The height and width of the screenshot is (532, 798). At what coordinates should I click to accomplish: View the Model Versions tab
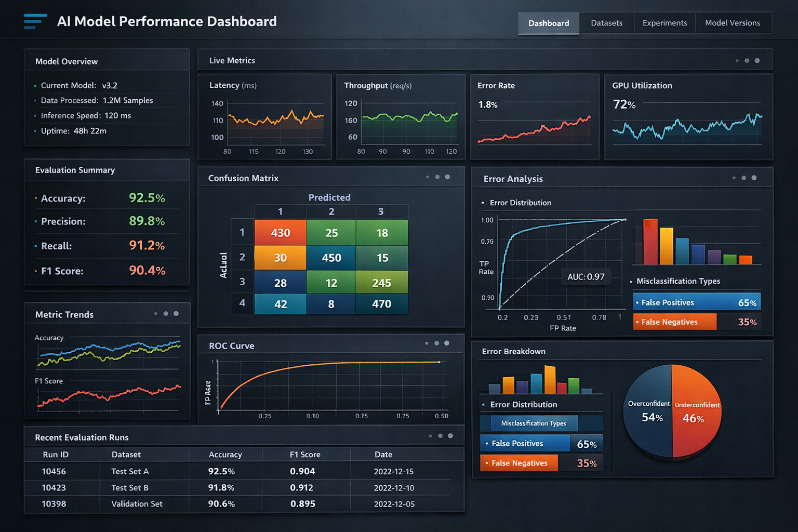pyautogui.click(x=734, y=23)
